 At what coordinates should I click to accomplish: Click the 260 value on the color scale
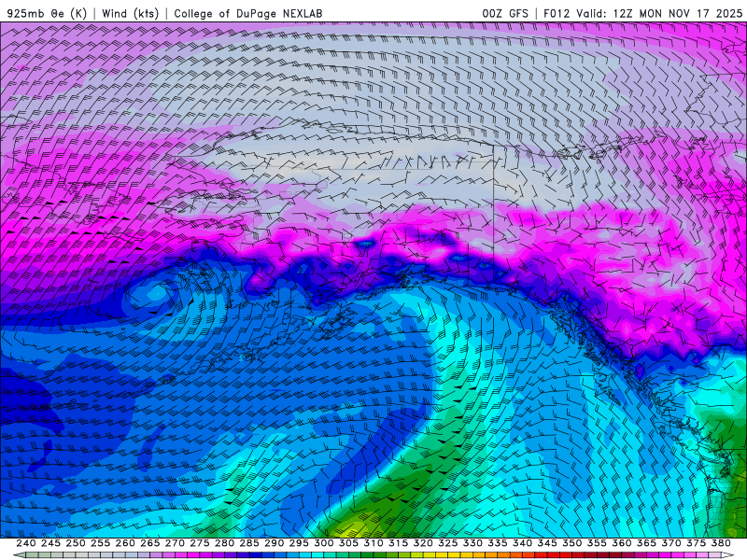pyautogui.click(x=125, y=543)
